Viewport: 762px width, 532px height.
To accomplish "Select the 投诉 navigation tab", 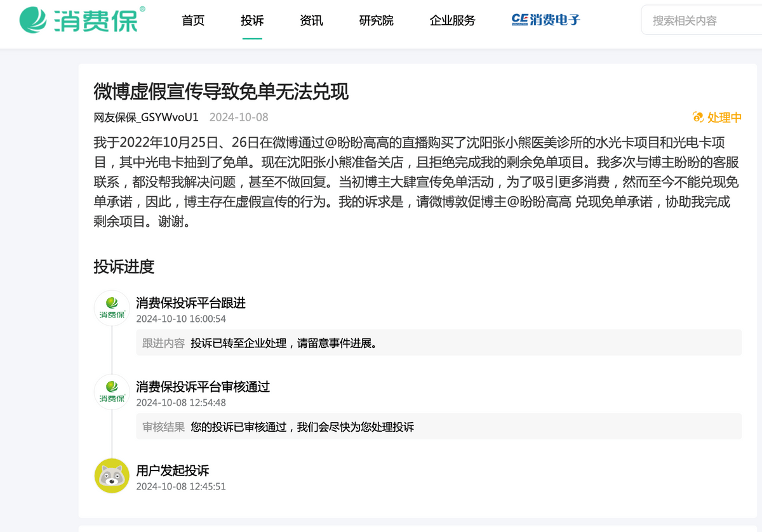I will pos(252,20).
